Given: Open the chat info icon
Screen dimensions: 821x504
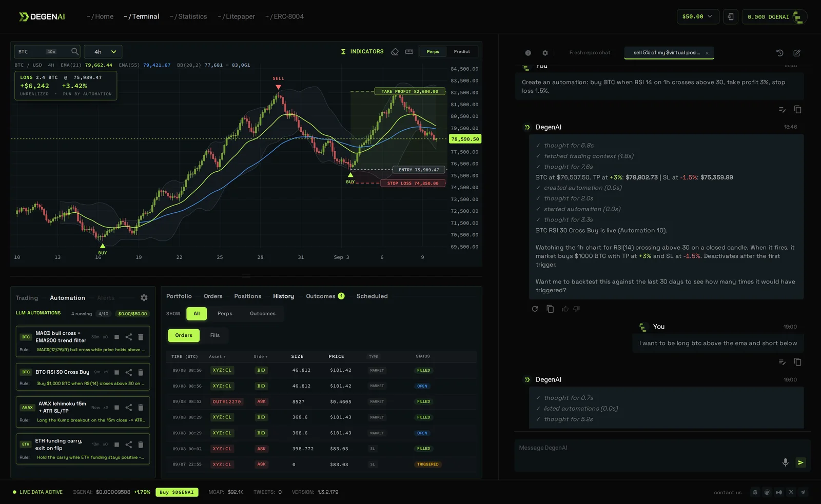Looking at the screenshot, I should (x=528, y=53).
